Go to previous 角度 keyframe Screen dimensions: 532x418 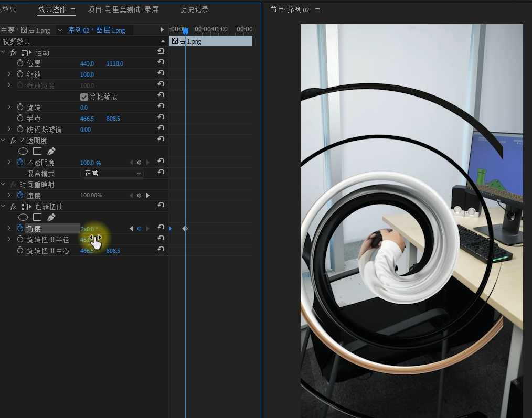[131, 229]
